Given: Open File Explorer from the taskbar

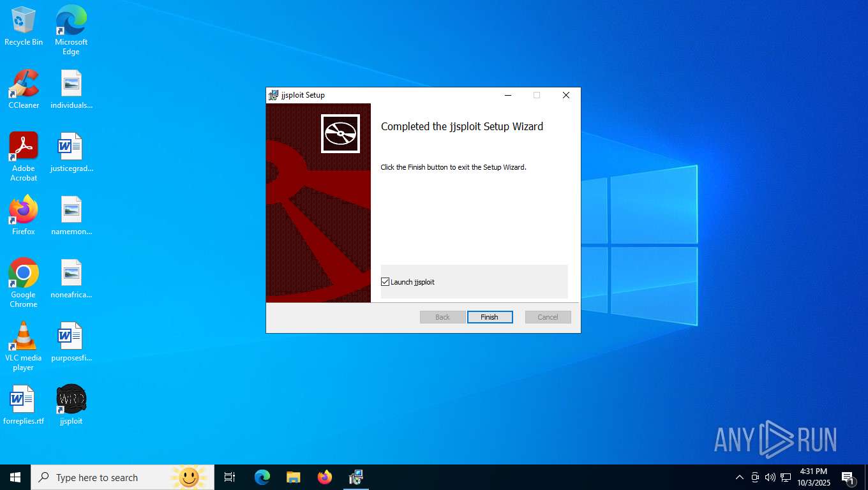Looking at the screenshot, I should [x=293, y=477].
